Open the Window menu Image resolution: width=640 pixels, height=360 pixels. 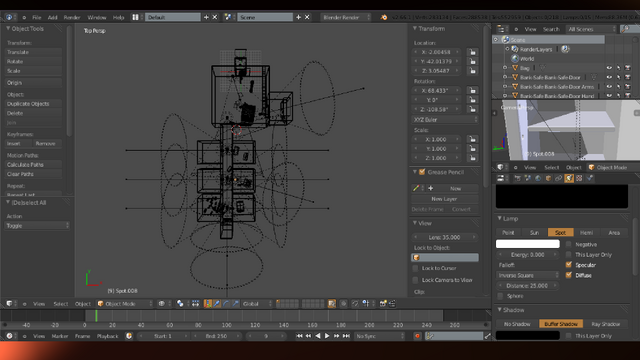tap(97, 17)
